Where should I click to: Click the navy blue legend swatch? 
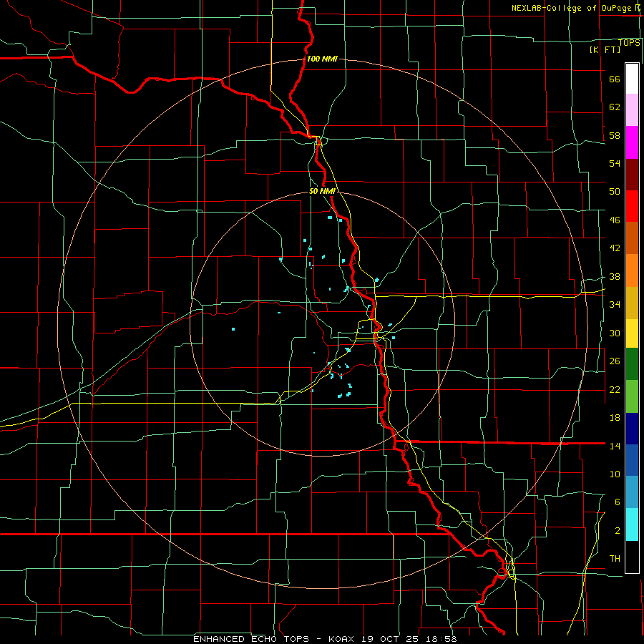tap(632, 429)
